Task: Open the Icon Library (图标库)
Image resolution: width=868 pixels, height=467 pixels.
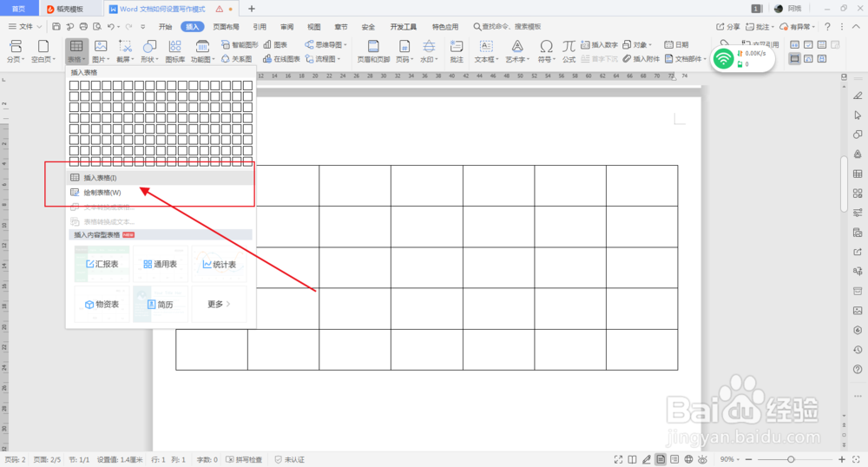Action: (x=175, y=51)
